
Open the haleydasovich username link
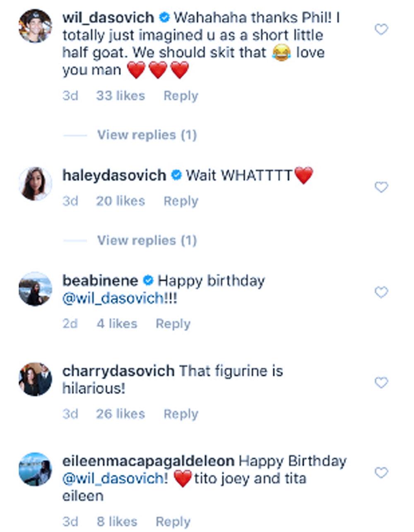click(x=114, y=176)
